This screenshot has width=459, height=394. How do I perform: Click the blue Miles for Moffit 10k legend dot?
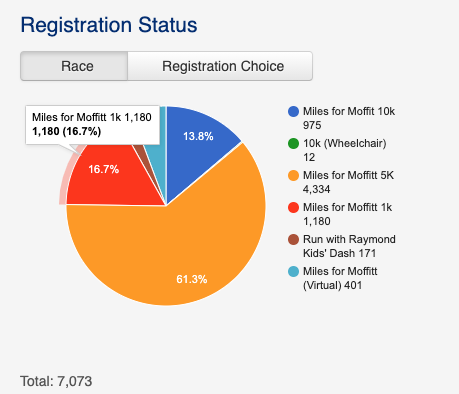293,111
